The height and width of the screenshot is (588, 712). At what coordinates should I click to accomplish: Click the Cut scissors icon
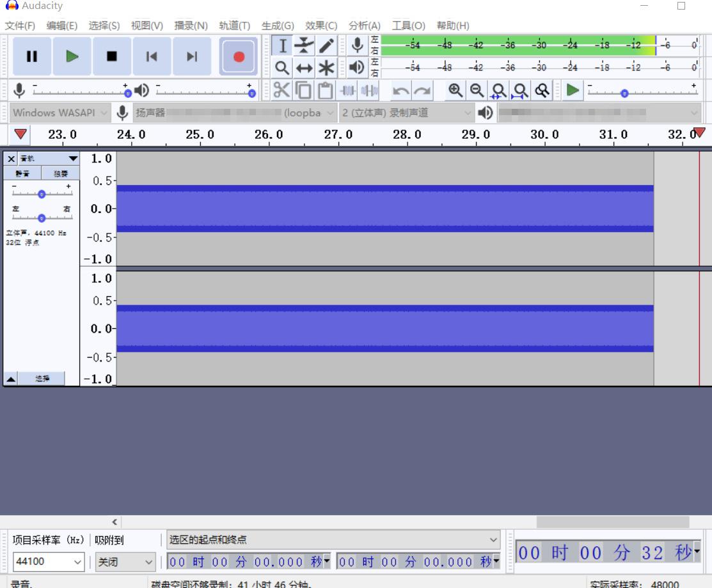click(x=281, y=90)
